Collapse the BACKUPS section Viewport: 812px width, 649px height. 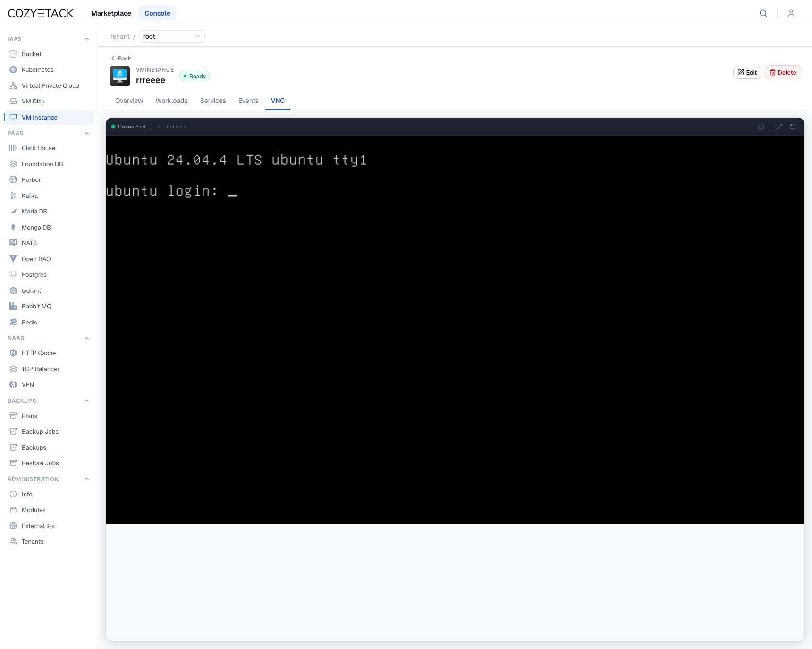point(87,401)
